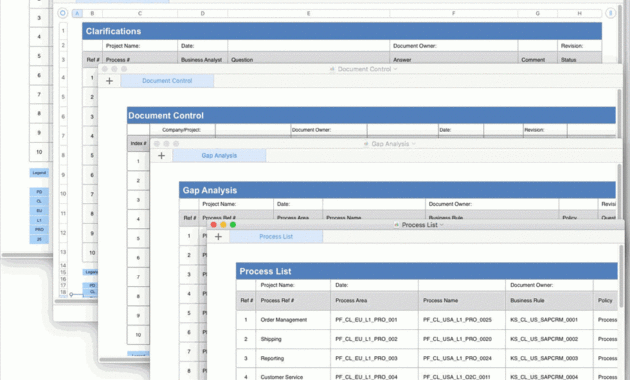Select column E header in Clarifications window
This screenshot has height=380, width=630.
pyautogui.click(x=309, y=13)
